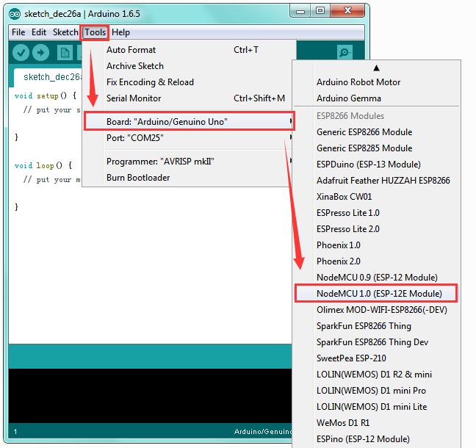Open the Tools menu
Viewport: 476px width, 448px height.
95,32
